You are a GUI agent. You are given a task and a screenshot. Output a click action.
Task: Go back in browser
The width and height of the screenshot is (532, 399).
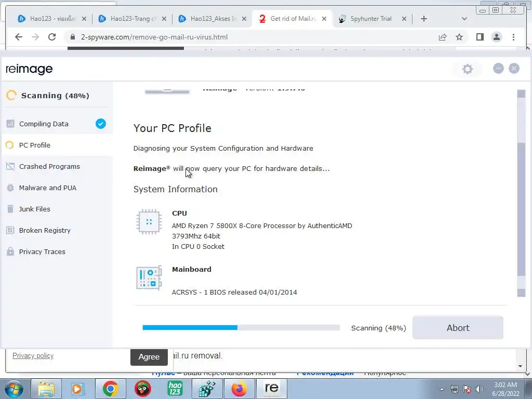[x=19, y=37]
